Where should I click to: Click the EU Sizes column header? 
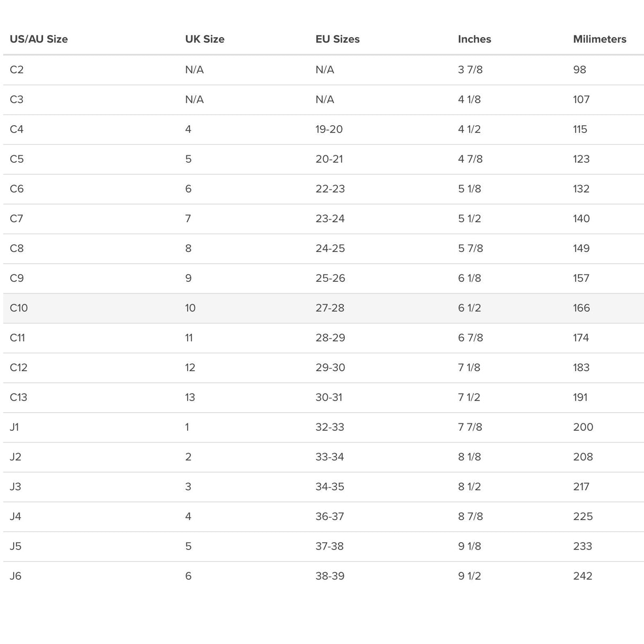[337, 39]
